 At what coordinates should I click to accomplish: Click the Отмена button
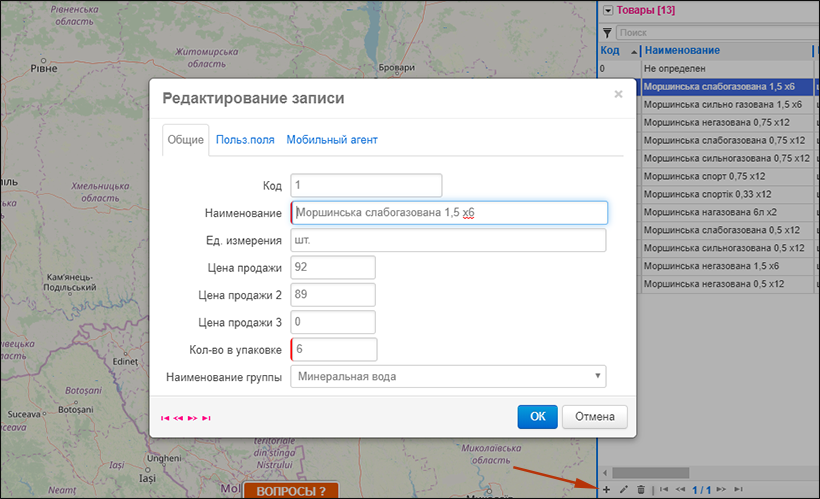coord(595,417)
